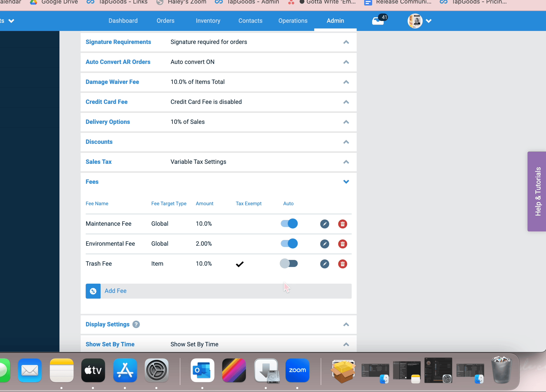Screen dimensions: 546x392
Task: Open Mail app in the dock
Action: (x=30, y=370)
